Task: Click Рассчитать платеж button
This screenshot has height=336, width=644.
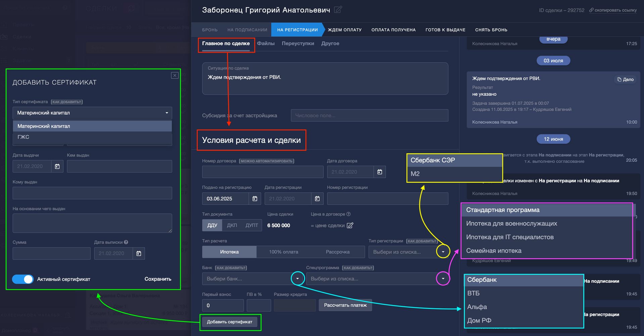Action: point(345,305)
